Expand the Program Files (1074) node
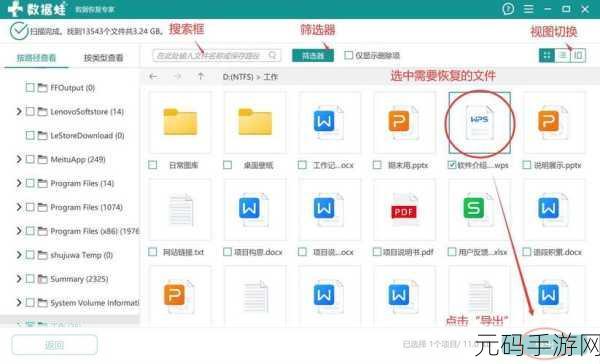600x364 pixels. click(x=19, y=207)
